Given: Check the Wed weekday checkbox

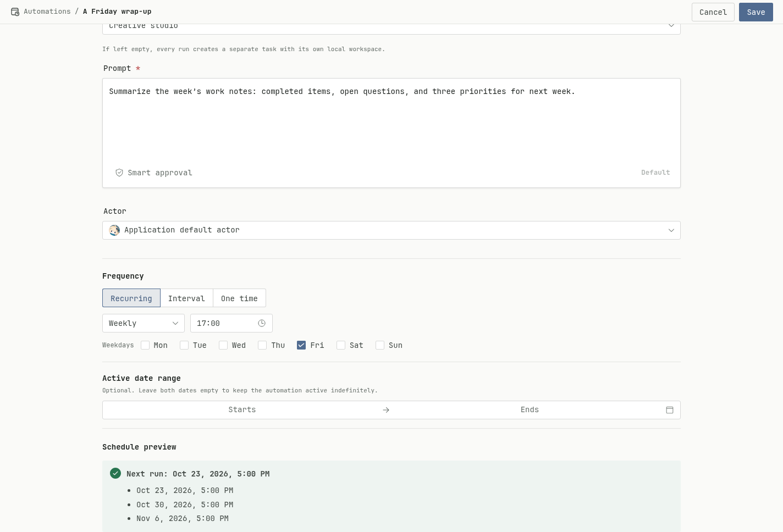Looking at the screenshot, I should click(x=223, y=345).
